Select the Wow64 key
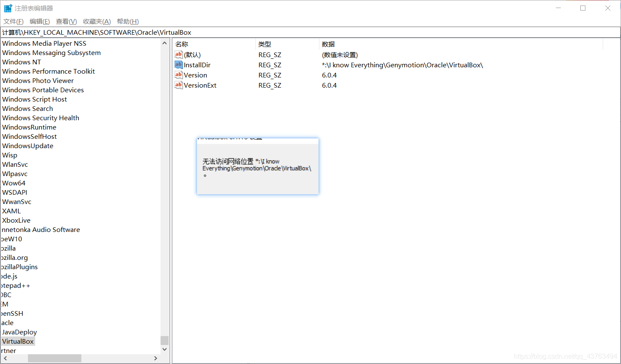The height and width of the screenshot is (364, 621). (14, 183)
